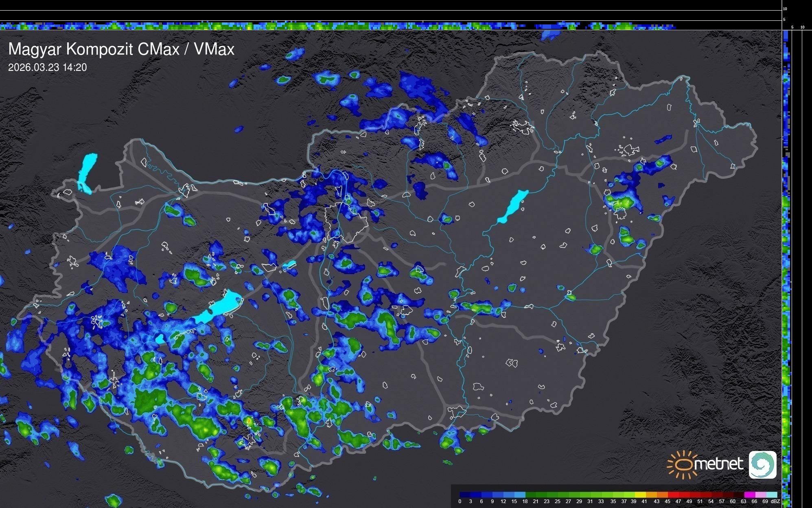Image resolution: width=812 pixels, height=508 pixels.
Task: Click the metnet sun logo
Action: pyautogui.click(x=683, y=464)
